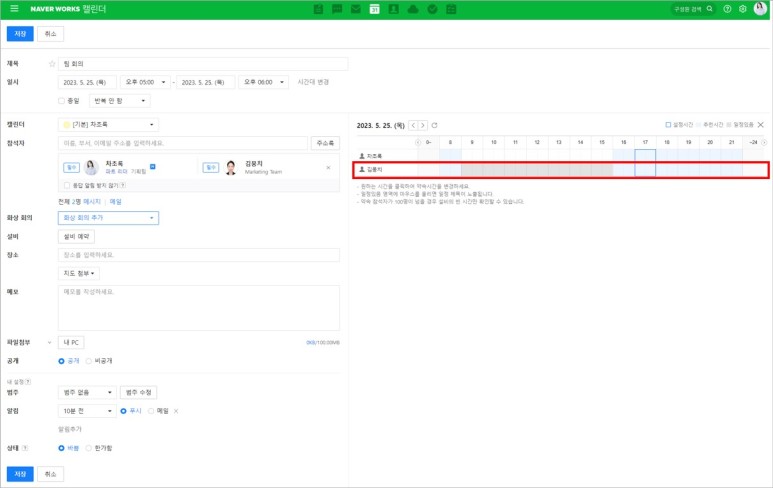Refresh the attendee schedule panel
The height and width of the screenshot is (488, 773).
(434, 125)
